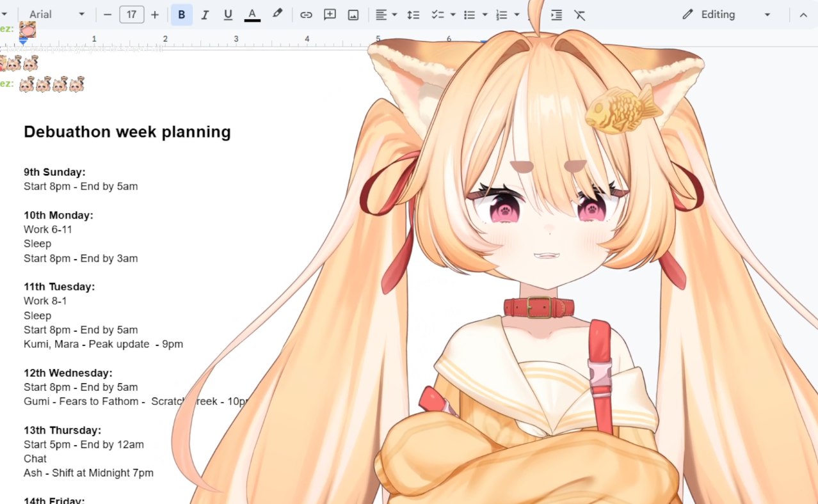Screen dimensions: 818x504
Task: Click the 'Work 6-11' line
Action: click(48, 230)
